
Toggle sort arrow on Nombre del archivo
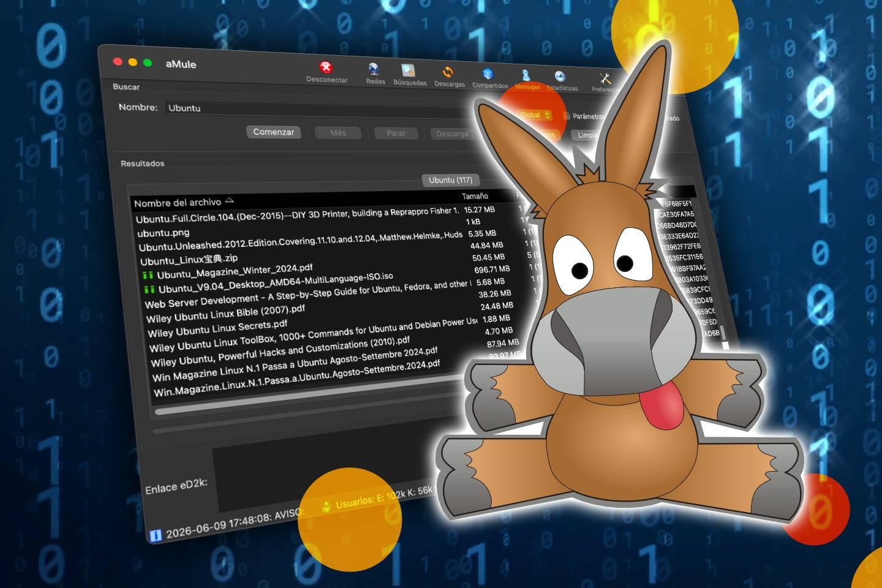(x=229, y=200)
